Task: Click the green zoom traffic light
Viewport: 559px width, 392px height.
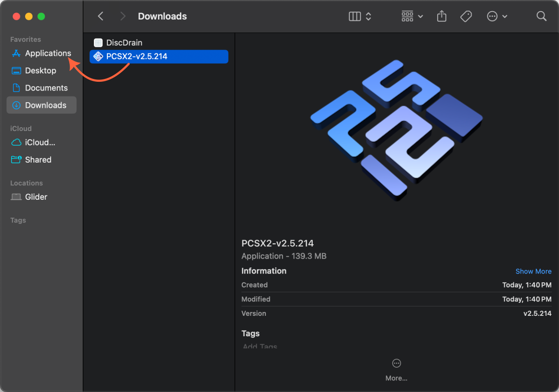Action: 41,16
